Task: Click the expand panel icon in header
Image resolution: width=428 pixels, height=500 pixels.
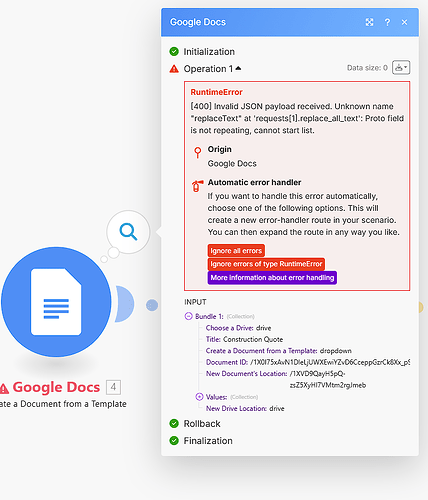Action: point(369,22)
